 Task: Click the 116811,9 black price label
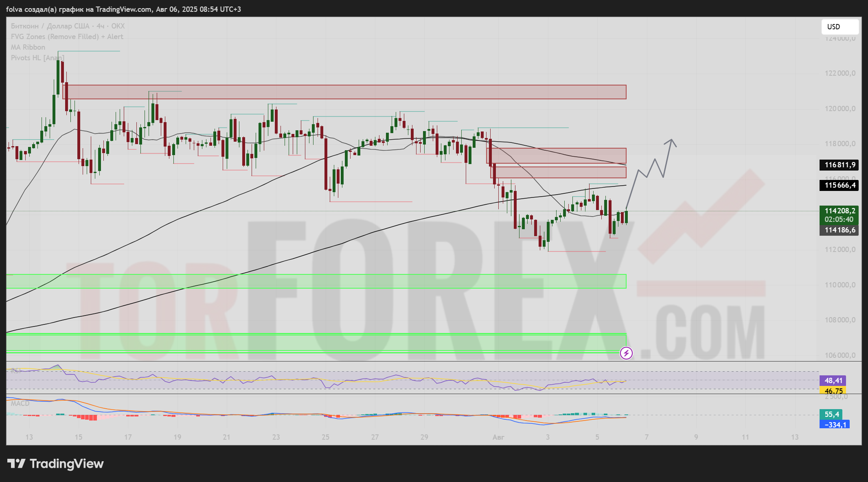tap(840, 165)
